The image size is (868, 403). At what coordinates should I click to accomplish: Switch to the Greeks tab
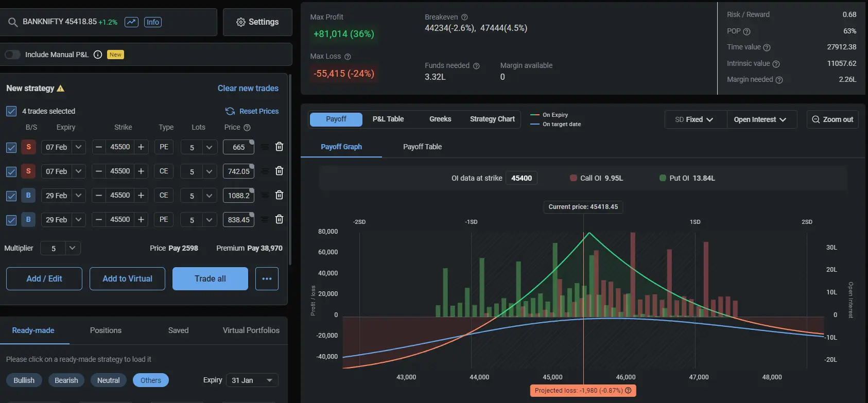click(x=440, y=119)
